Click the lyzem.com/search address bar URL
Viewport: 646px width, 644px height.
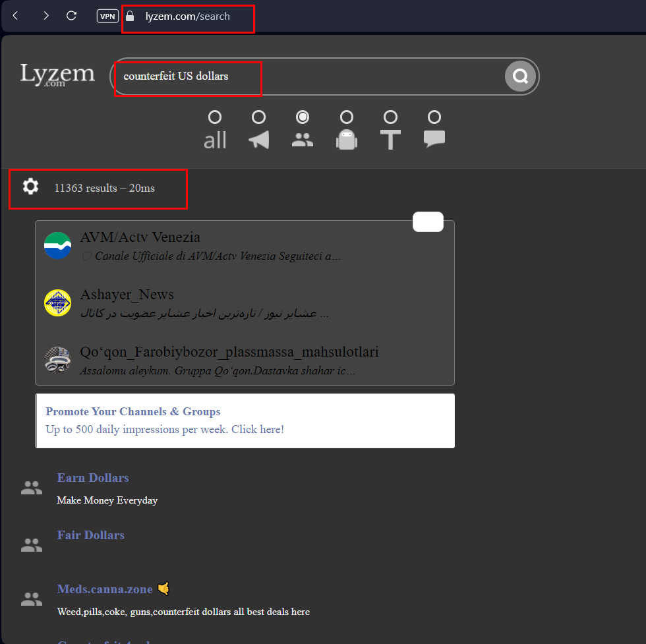tap(187, 16)
